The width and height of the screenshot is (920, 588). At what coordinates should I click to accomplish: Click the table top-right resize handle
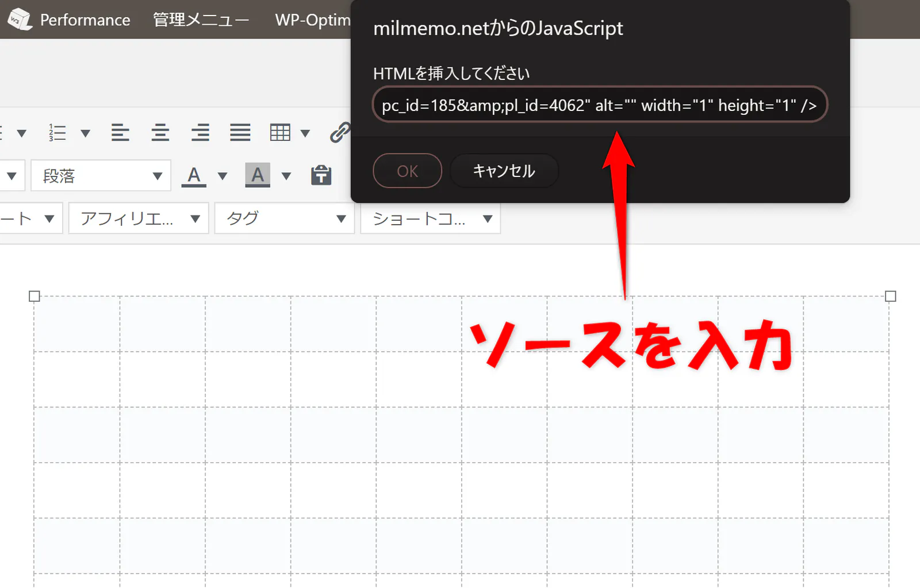[891, 296]
